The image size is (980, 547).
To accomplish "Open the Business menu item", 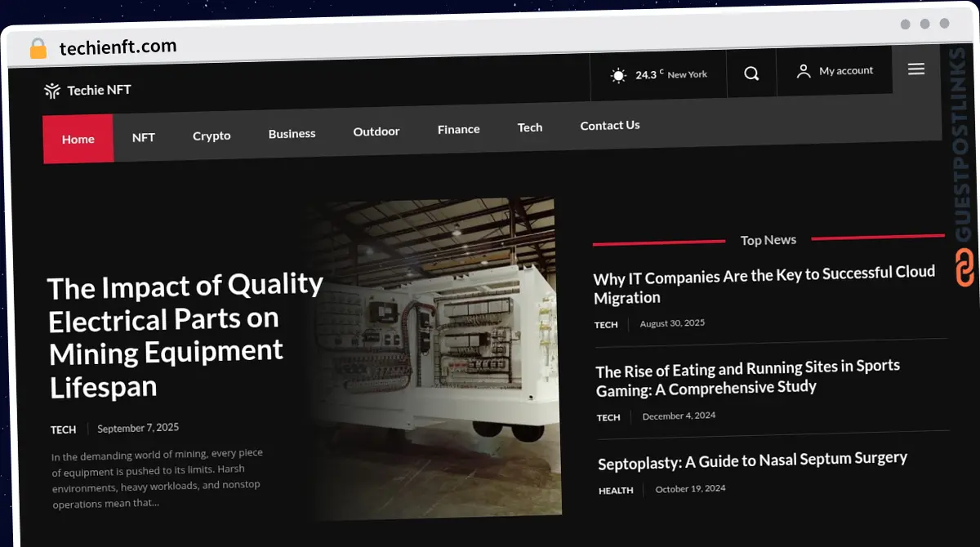I will click(292, 133).
